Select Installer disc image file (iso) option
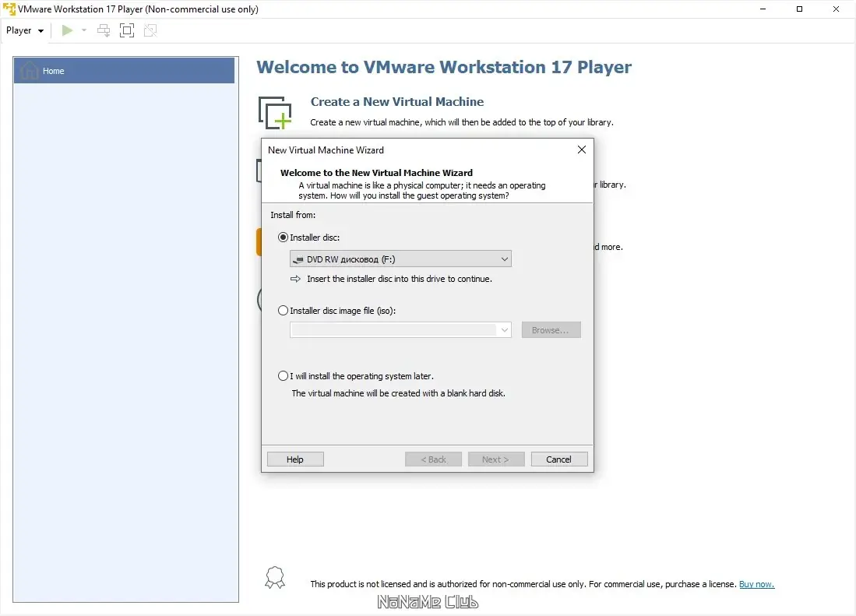856x616 pixels. (283, 311)
